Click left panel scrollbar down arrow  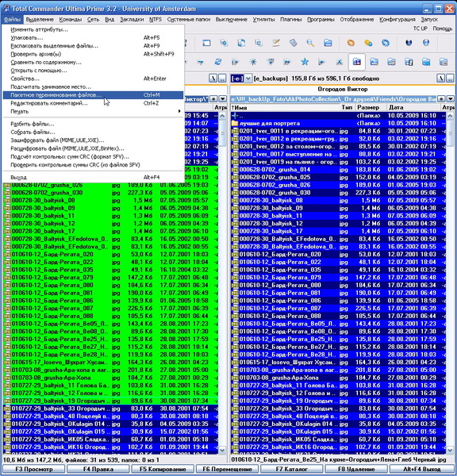pyautogui.click(x=222, y=450)
